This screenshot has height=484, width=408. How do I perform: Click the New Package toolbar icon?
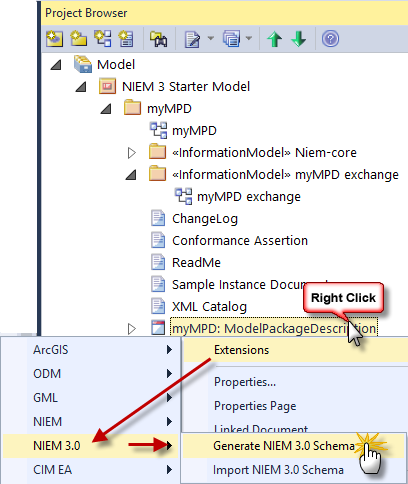coord(78,38)
